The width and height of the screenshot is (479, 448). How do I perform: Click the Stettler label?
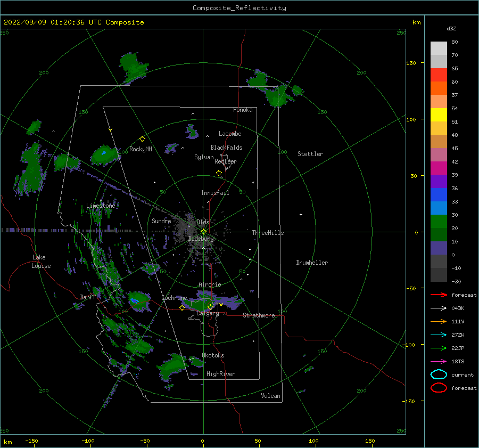coord(310,154)
